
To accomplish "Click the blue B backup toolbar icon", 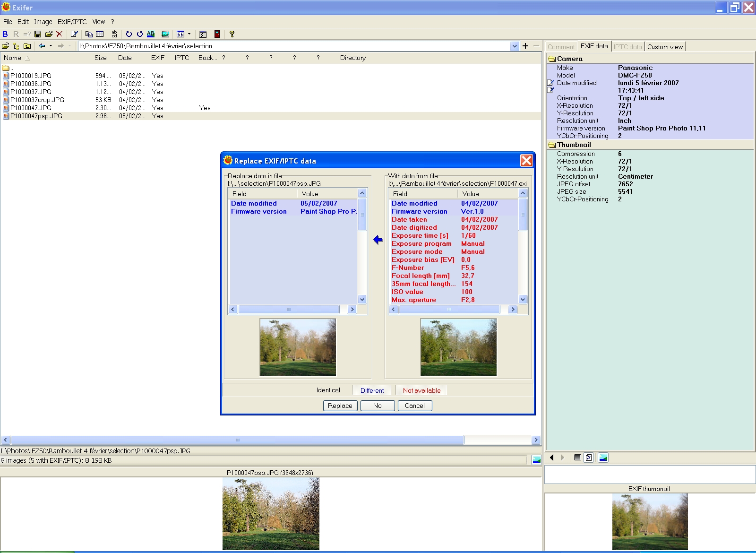I will pos(5,34).
